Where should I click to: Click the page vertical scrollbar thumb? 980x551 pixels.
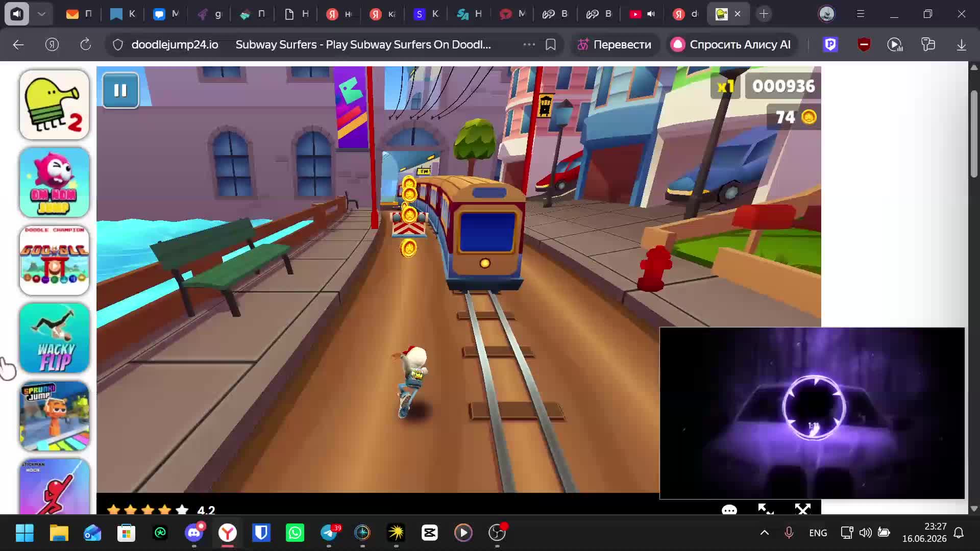click(974, 134)
